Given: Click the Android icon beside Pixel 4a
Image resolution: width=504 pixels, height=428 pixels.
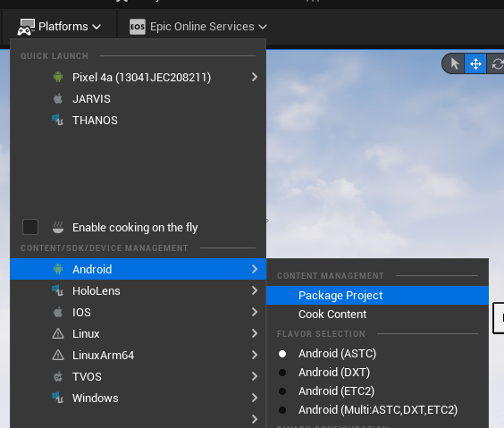Looking at the screenshot, I should (x=58, y=77).
